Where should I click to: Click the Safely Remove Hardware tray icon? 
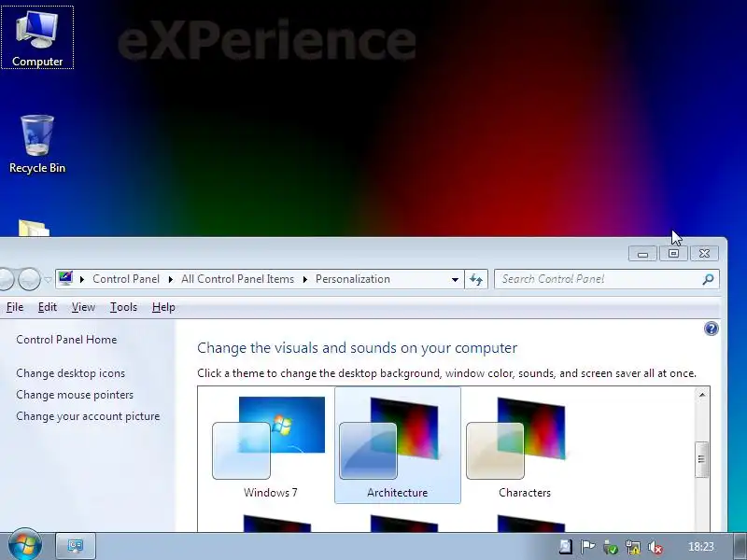click(611, 547)
